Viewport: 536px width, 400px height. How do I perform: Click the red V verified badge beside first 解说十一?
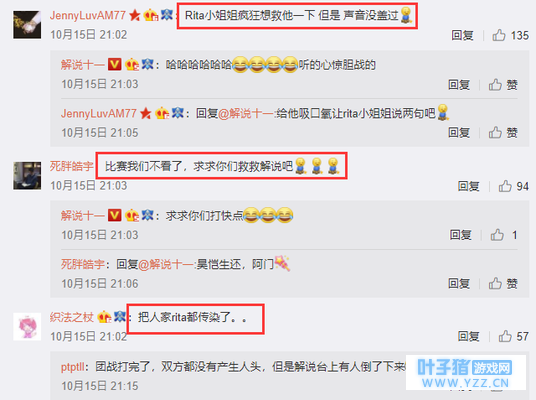pyautogui.click(x=115, y=64)
